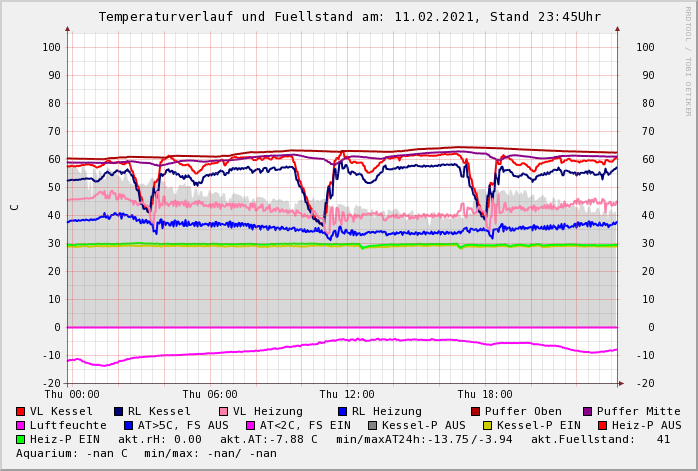This screenshot has width=698, height=471.
Task: Click the red VL Kessel legend swatch
Action: tap(21, 411)
